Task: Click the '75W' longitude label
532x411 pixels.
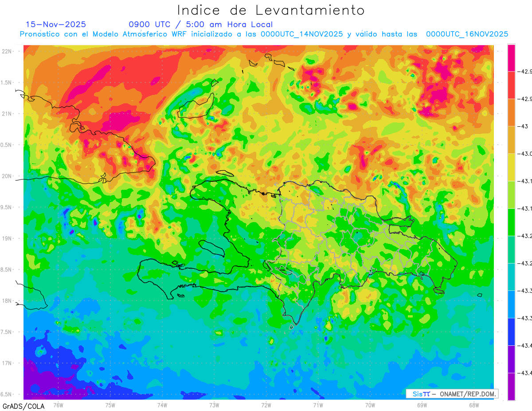Action: [x=110, y=405]
